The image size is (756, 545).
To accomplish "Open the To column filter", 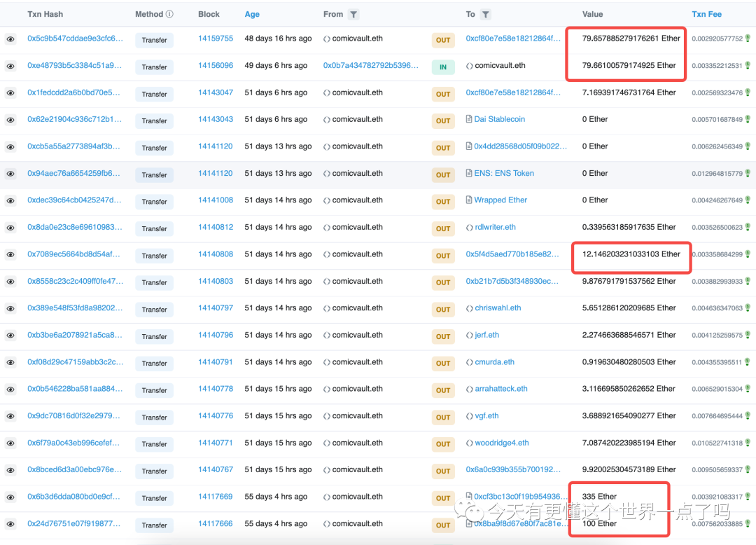I will pos(486,15).
